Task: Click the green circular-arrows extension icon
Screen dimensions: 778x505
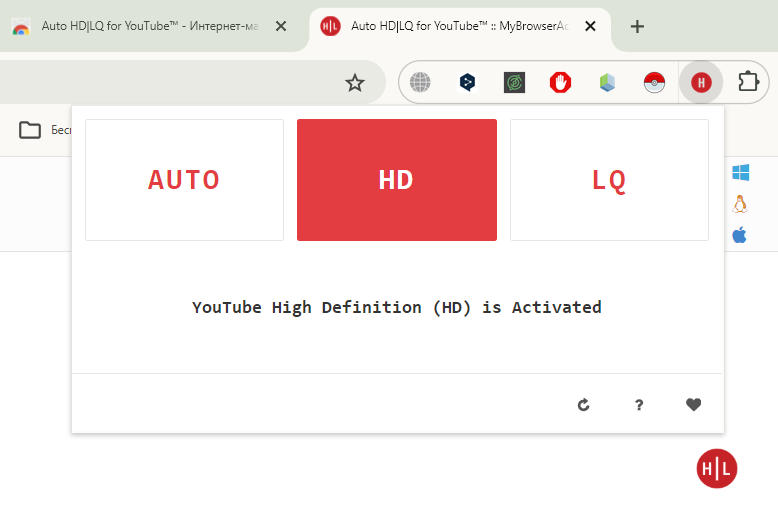Action: 514,83
